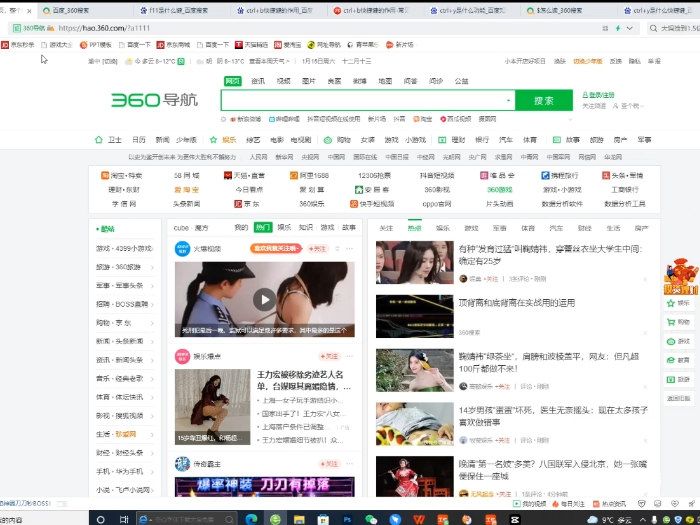
Task: Open the 唯品会 site link
Action: point(497,175)
